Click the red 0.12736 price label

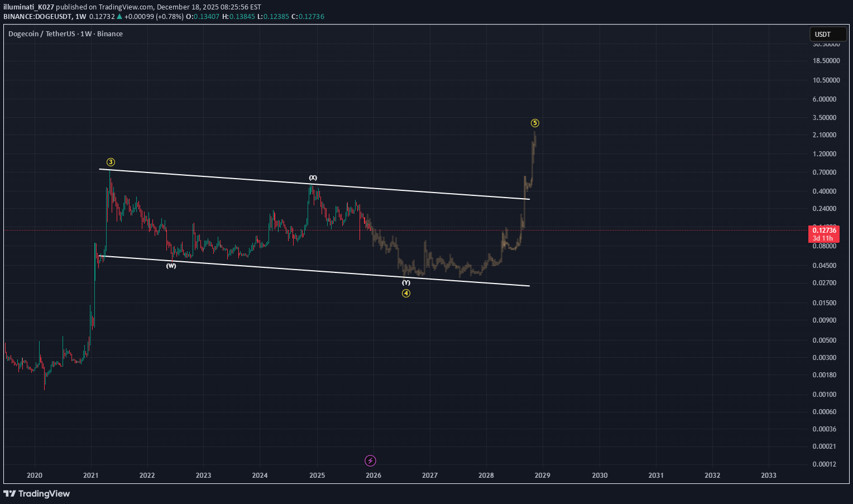(x=824, y=230)
